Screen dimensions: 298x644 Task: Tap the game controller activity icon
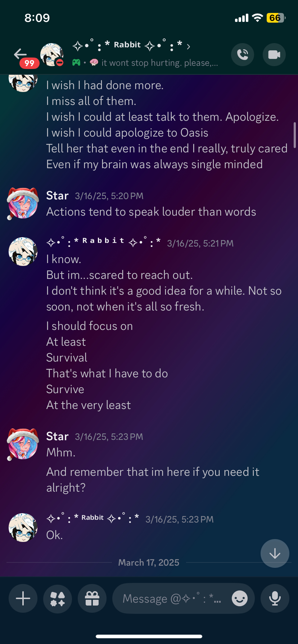tap(76, 63)
